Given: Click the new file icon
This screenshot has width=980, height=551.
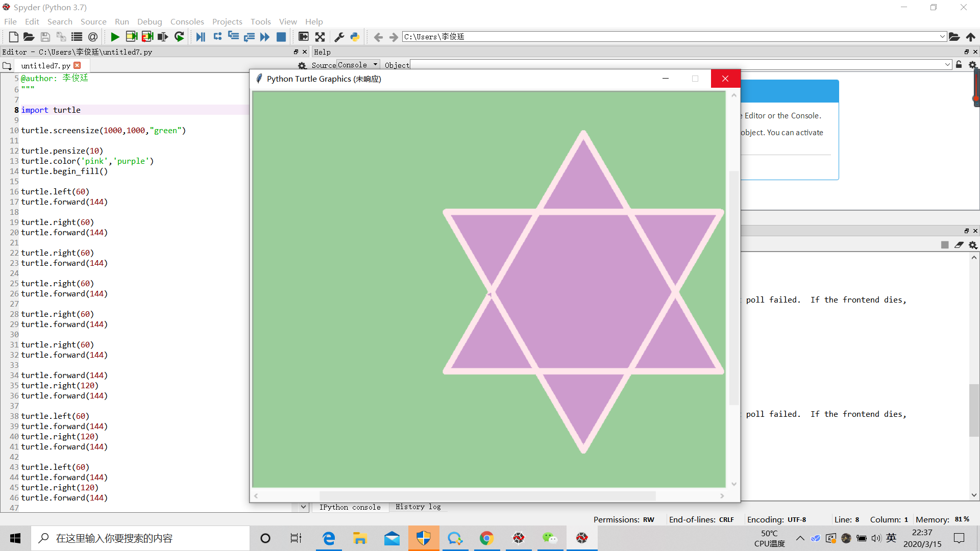Looking at the screenshot, I should pyautogui.click(x=14, y=37).
